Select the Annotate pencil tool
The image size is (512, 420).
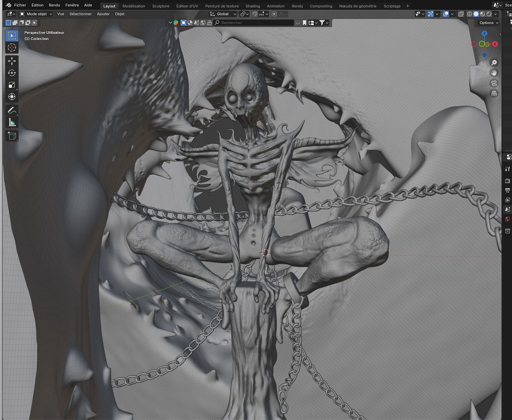pyautogui.click(x=12, y=110)
